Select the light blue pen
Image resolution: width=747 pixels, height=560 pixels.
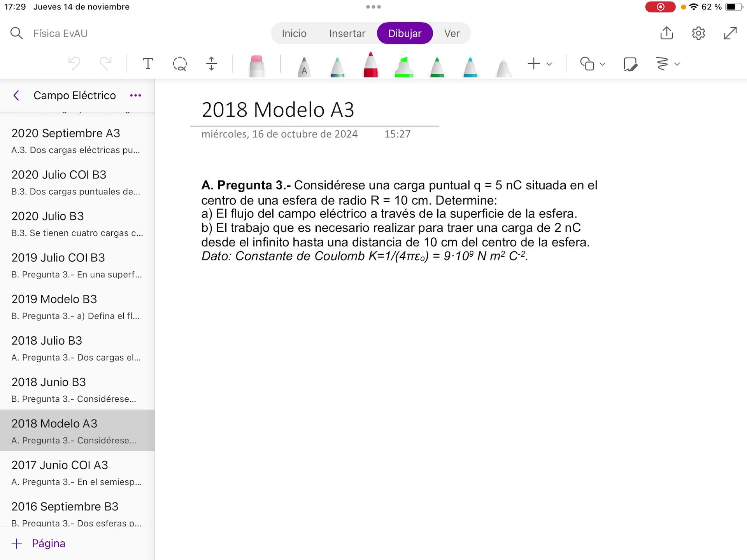point(470,67)
